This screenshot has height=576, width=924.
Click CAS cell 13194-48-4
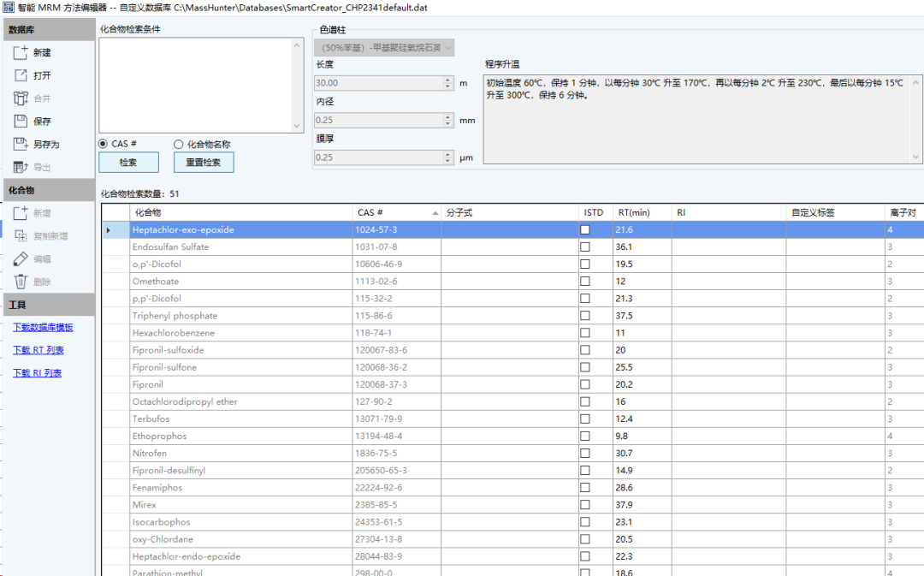(397, 436)
